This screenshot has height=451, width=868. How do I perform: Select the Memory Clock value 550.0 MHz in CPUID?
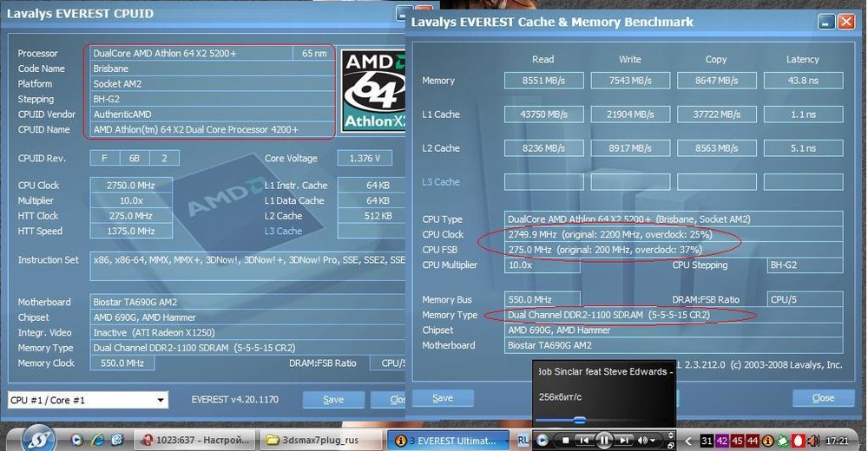coord(122,363)
